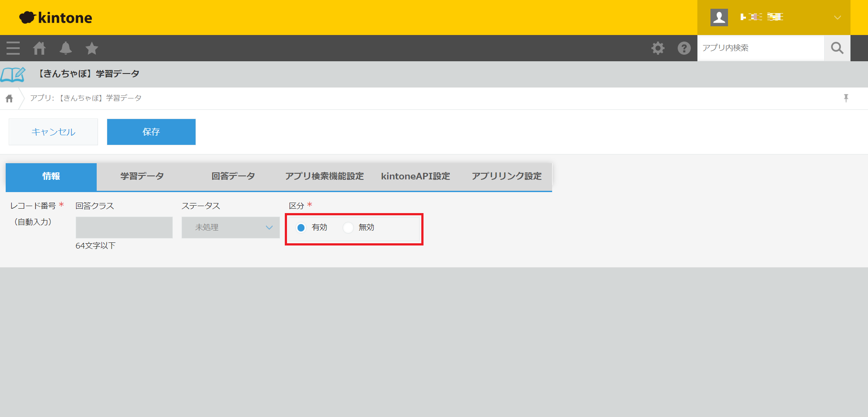Switch to the 学習データ tab
Viewport: 868px width, 417px height.
142,176
